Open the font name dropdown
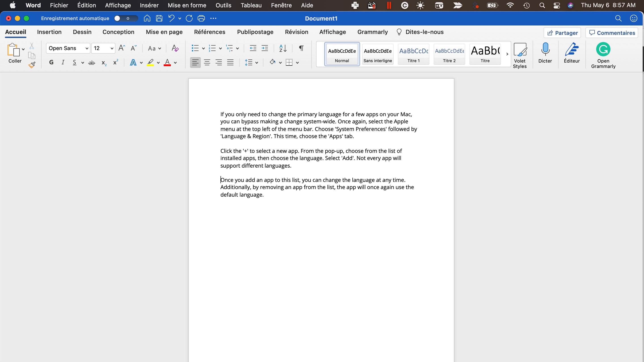The width and height of the screenshot is (644, 362). pos(87,48)
